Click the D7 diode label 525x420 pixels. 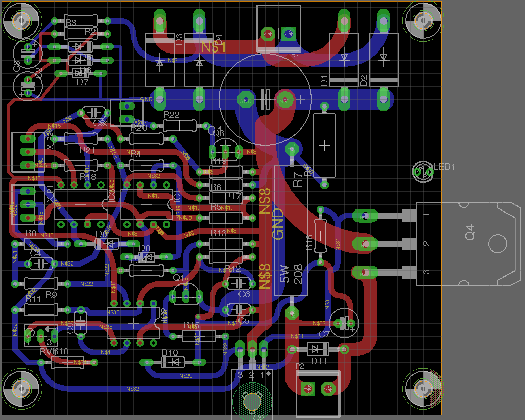83,82
